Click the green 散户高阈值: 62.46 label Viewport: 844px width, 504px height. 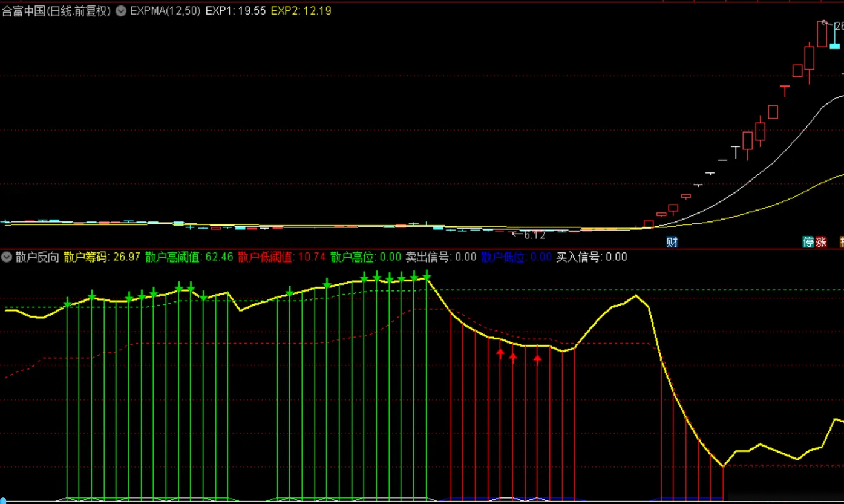click(x=189, y=257)
